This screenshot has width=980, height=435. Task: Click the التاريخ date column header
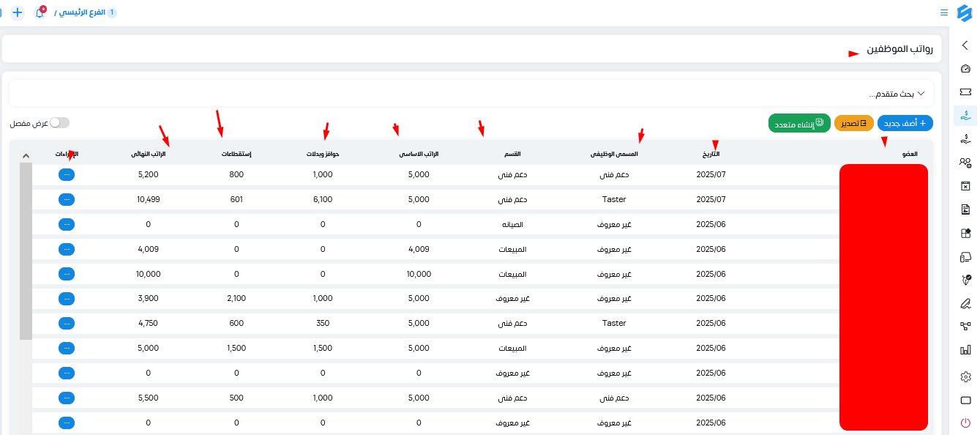coord(711,155)
